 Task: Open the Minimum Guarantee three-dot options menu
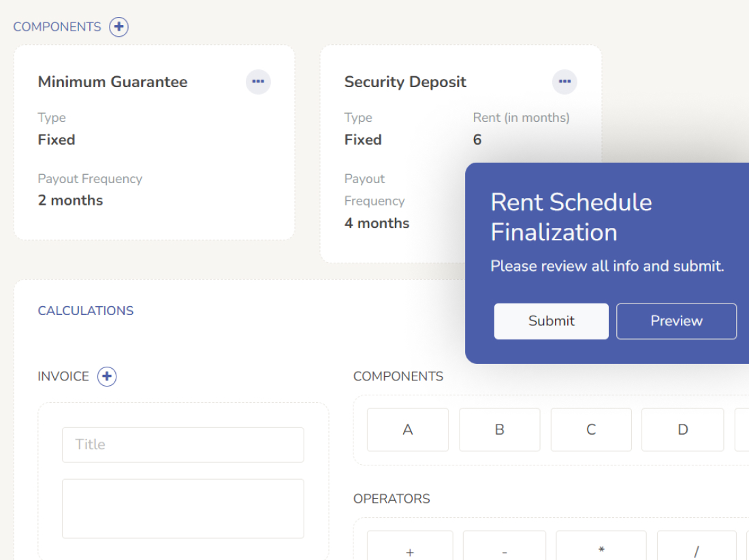coord(258,82)
